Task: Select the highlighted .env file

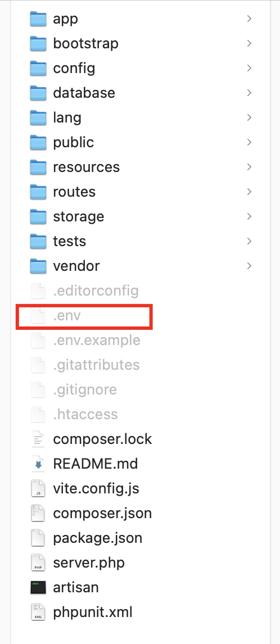Action: coord(84,316)
